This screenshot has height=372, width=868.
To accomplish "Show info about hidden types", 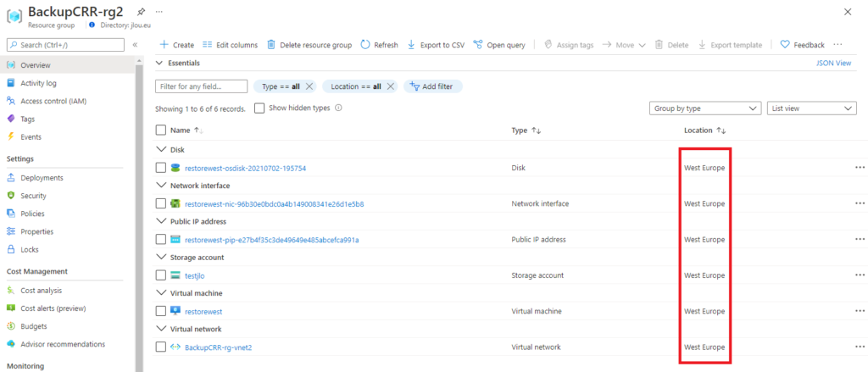I will click(x=338, y=108).
